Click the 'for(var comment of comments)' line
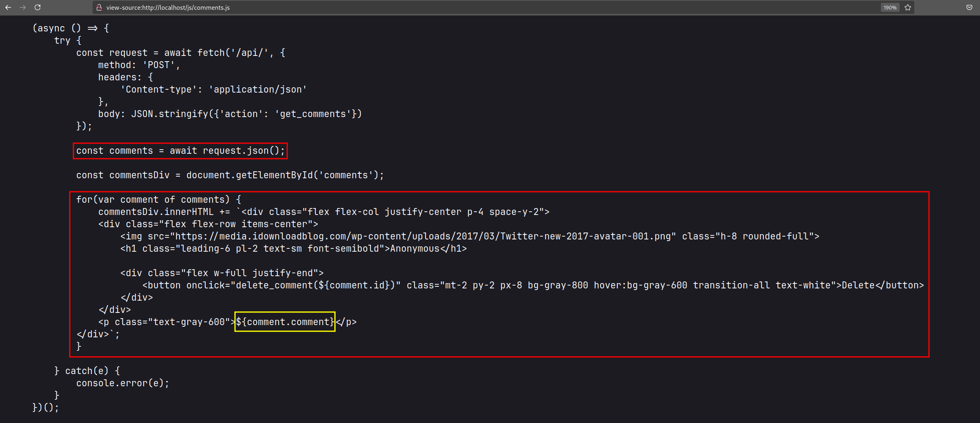The image size is (980, 423). point(158,199)
